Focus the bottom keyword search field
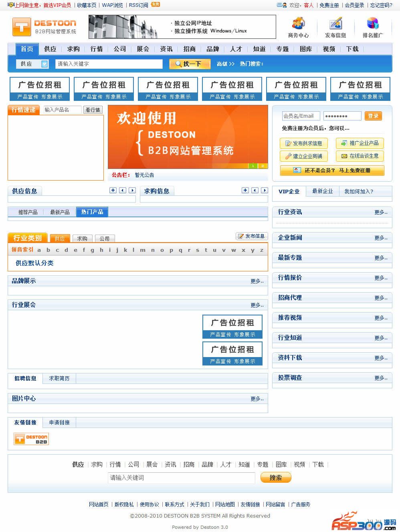The width and height of the screenshot is (400, 532). pos(182,478)
